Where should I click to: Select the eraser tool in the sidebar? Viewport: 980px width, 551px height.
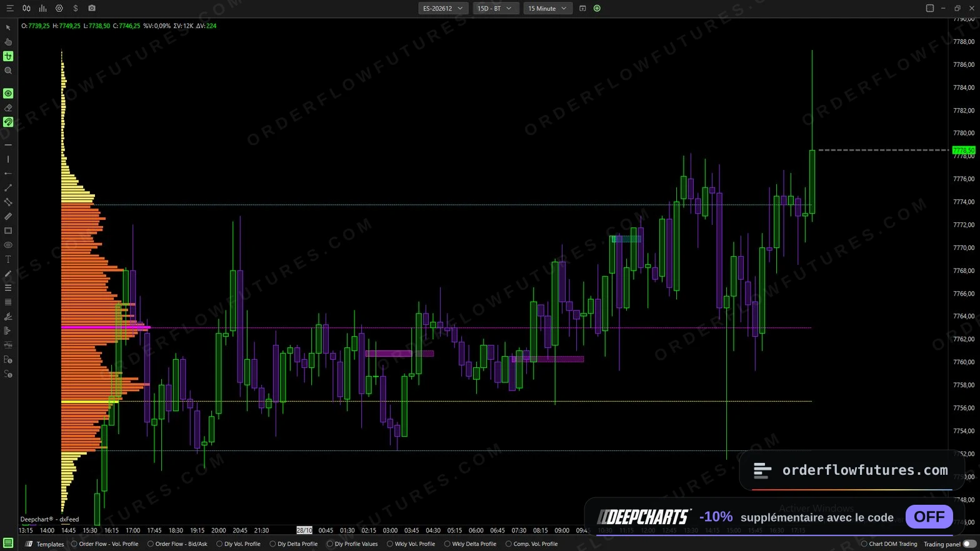pyautogui.click(x=8, y=108)
